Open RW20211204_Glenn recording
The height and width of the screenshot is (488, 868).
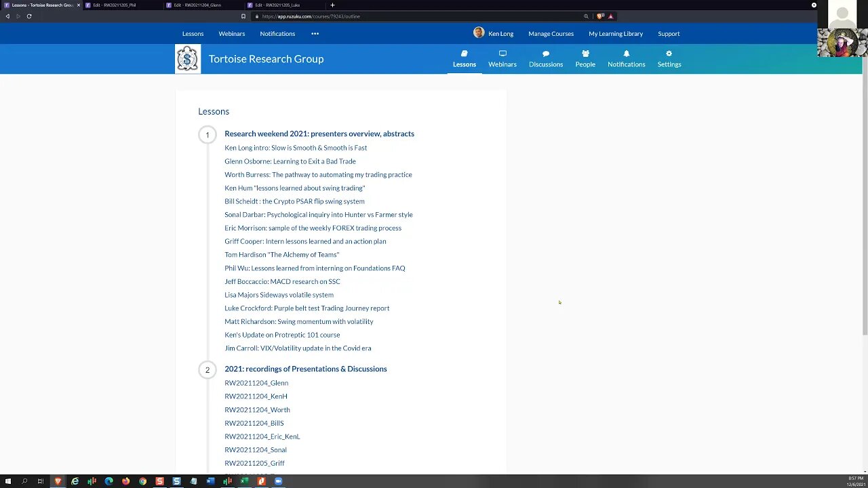point(256,383)
